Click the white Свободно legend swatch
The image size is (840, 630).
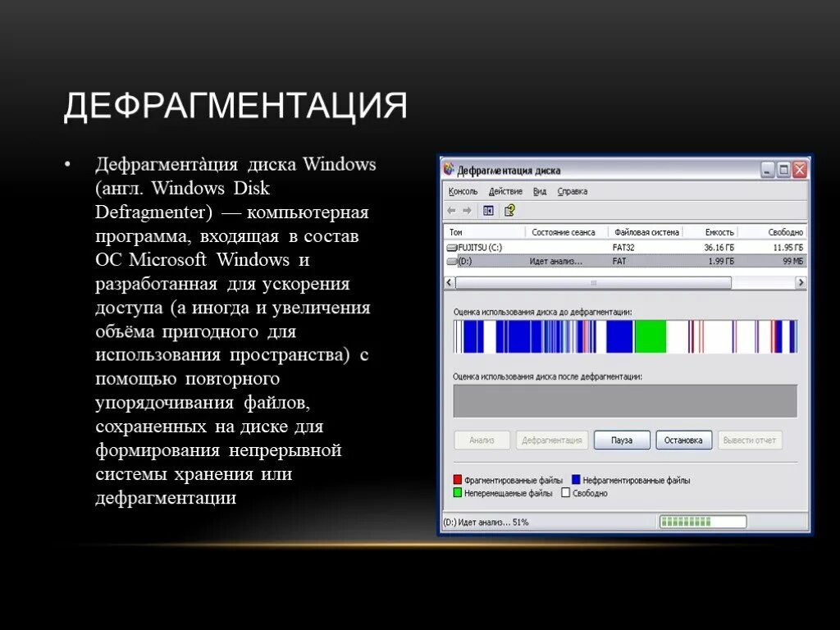click(566, 492)
